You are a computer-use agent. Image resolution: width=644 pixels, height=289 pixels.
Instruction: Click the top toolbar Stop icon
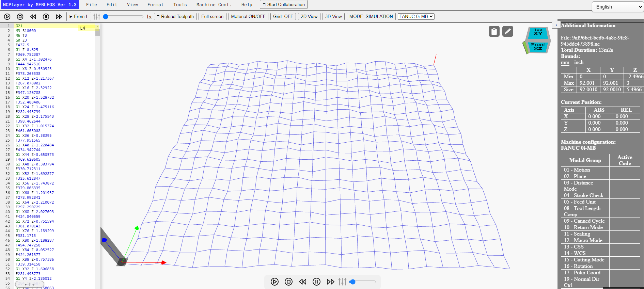tap(20, 16)
